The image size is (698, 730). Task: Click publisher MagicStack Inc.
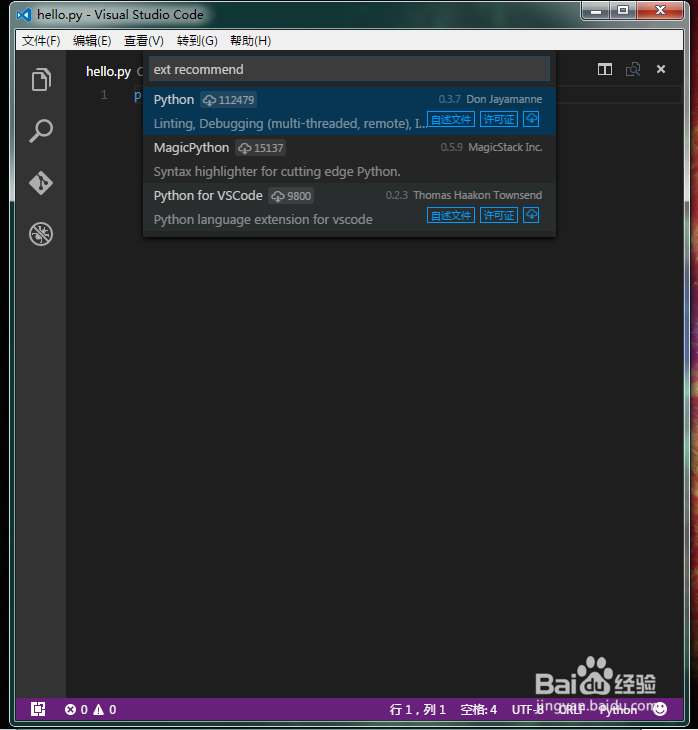coord(505,147)
